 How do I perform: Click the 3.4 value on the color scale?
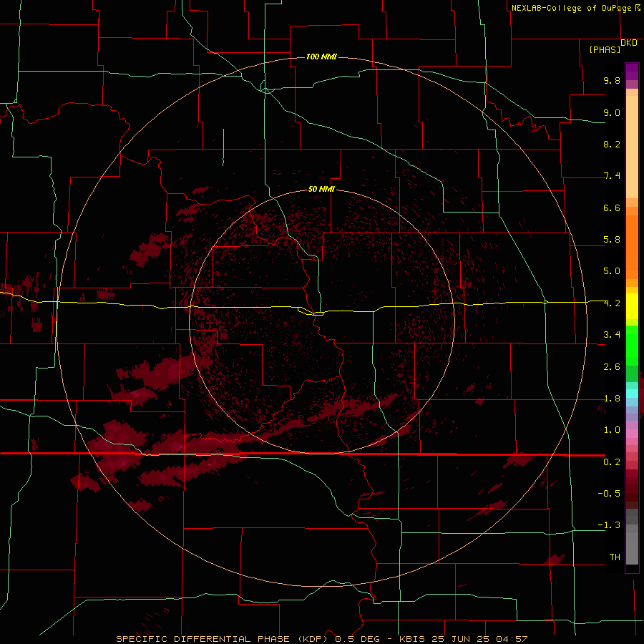click(x=612, y=335)
